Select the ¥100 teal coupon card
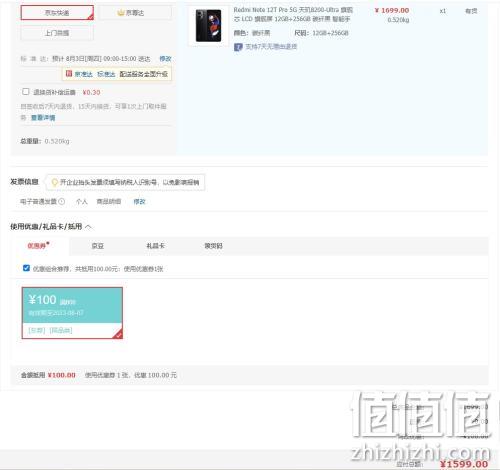Image resolution: width=500 pixels, height=470 pixels. coord(72,313)
